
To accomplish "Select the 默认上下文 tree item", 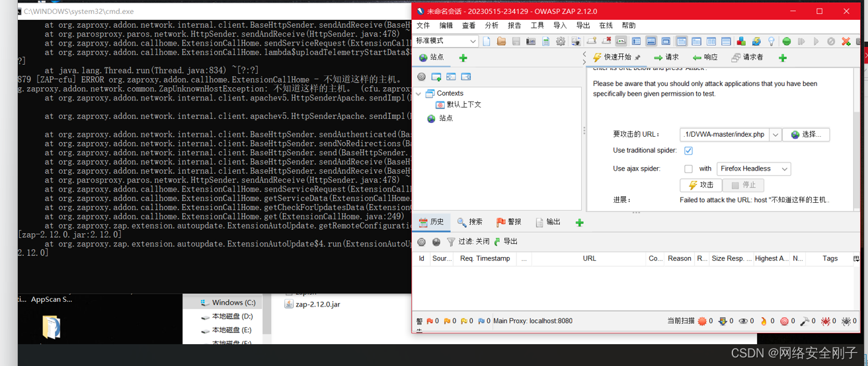I will tap(458, 104).
